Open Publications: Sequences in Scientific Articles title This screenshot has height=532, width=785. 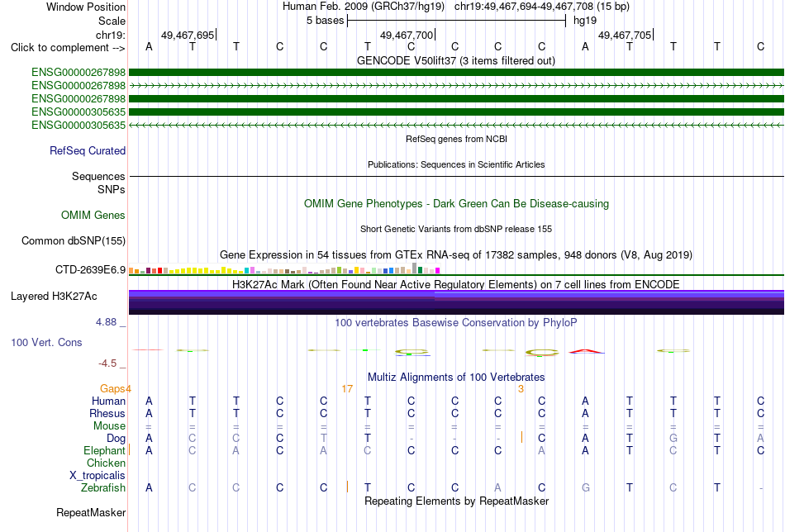point(456,164)
